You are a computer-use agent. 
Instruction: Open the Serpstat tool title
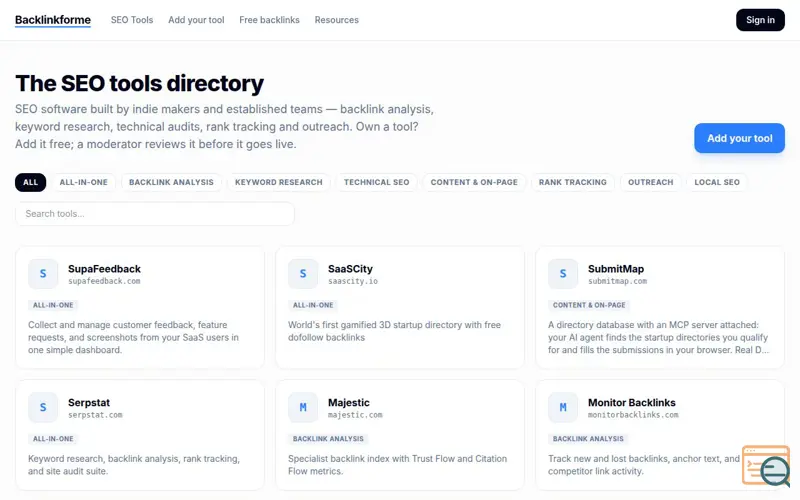click(89, 403)
